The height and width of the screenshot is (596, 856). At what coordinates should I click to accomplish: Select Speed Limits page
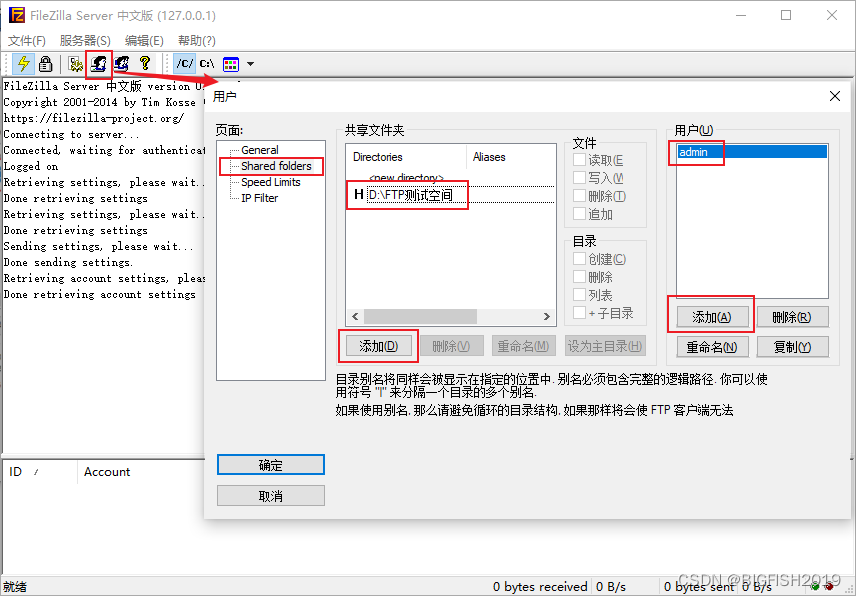(x=271, y=182)
